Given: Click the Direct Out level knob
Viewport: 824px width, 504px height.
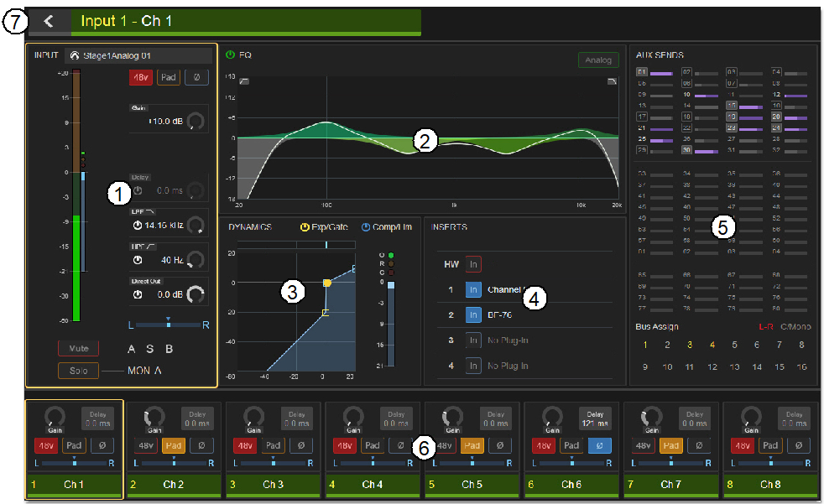Looking at the screenshot, I should coord(196,294).
